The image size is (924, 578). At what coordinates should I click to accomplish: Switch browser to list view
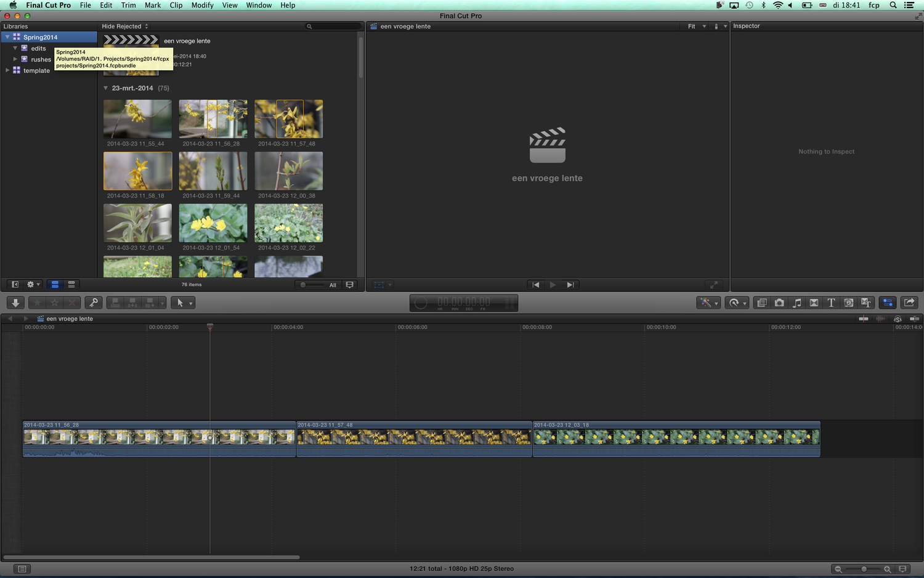pos(71,285)
